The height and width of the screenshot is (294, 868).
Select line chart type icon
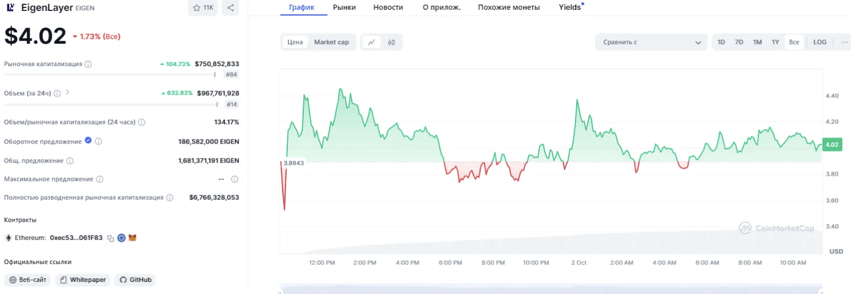[372, 42]
